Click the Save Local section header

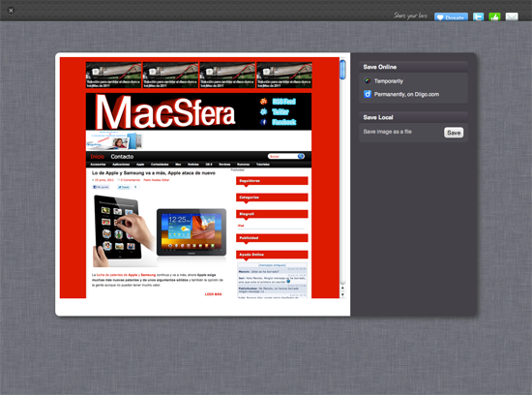click(x=414, y=117)
